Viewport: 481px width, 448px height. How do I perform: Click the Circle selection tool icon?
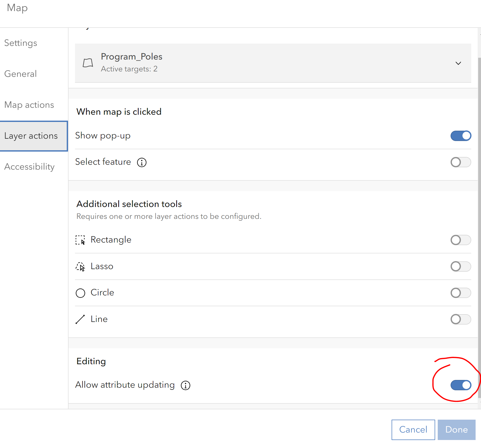(80, 293)
